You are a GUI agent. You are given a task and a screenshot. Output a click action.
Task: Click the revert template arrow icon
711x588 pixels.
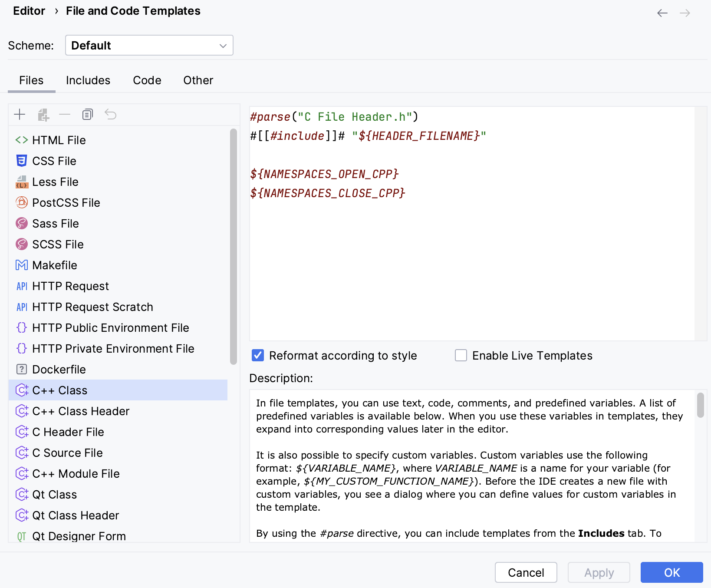pyautogui.click(x=111, y=114)
